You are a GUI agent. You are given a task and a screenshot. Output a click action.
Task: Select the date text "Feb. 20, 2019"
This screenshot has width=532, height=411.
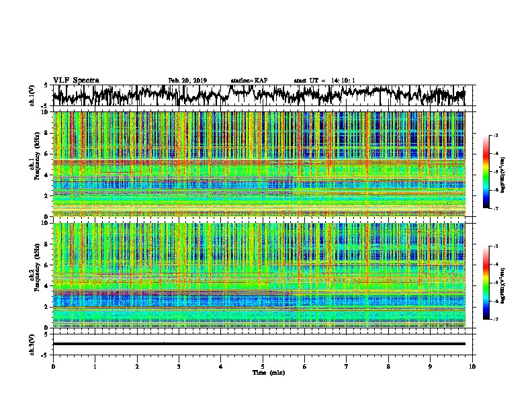coord(187,81)
